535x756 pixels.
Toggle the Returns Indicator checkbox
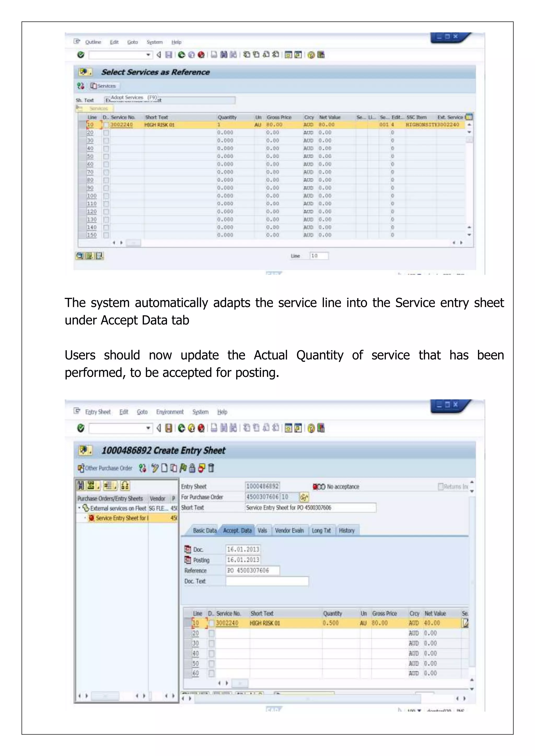(440, 486)
